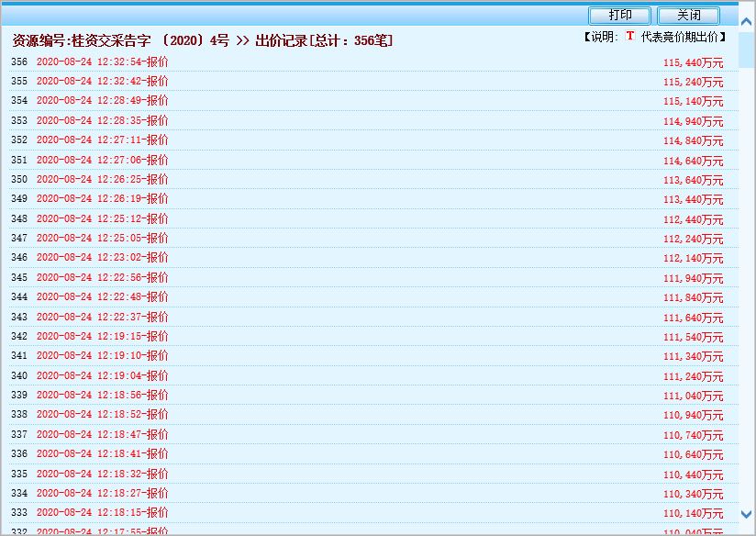Viewport: 756px width, 536px height.
Task: Click the 111,040万元 bid amount
Action: point(693,396)
